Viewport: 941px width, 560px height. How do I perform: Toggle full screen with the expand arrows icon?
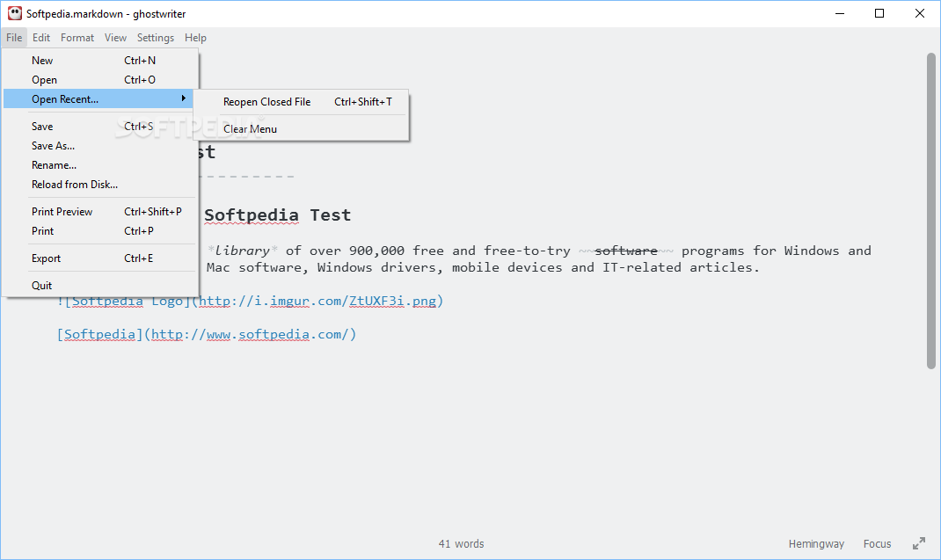pos(919,543)
